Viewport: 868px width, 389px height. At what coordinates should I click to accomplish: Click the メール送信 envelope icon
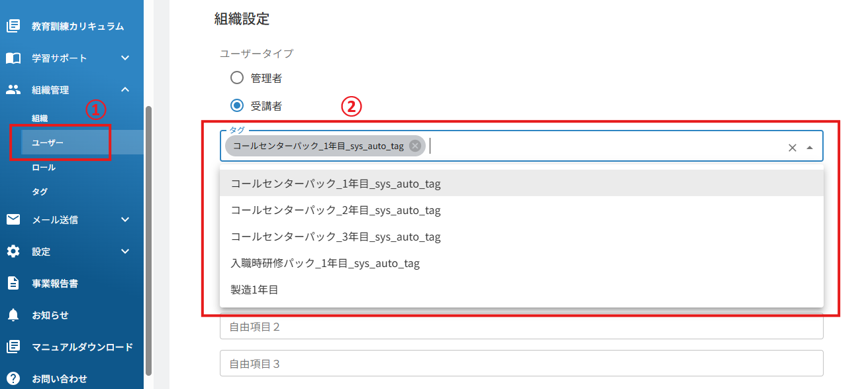pos(13,219)
